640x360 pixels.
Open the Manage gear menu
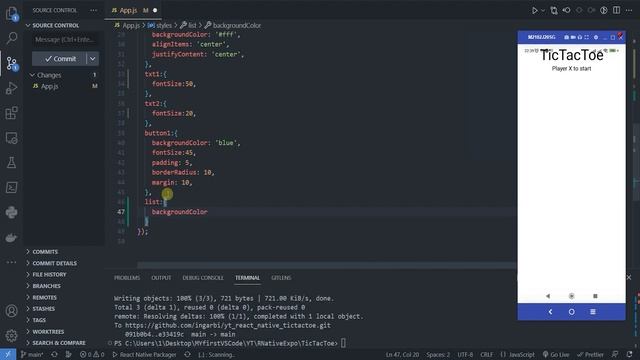coord(11,336)
